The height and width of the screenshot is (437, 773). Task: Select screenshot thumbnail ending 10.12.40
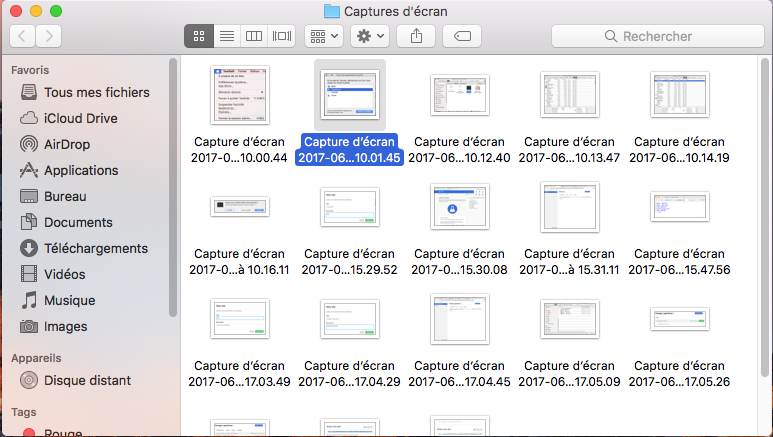pyautogui.click(x=459, y=95)
